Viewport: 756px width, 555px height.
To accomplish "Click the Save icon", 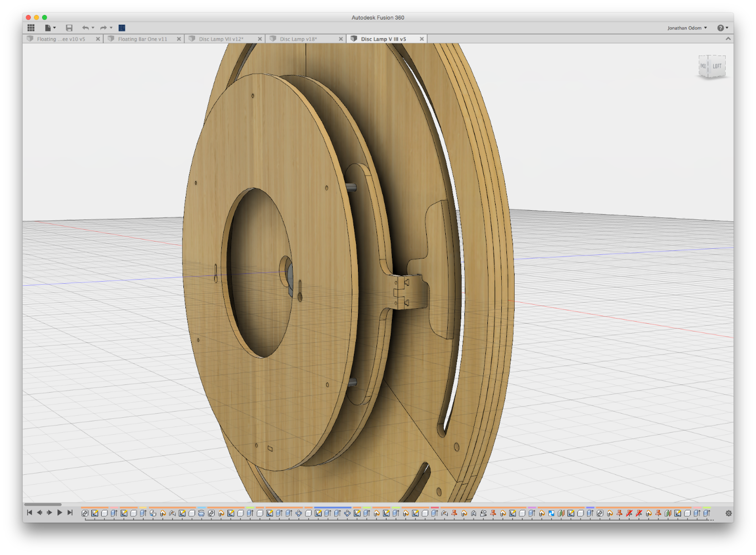I will [69, 28].
